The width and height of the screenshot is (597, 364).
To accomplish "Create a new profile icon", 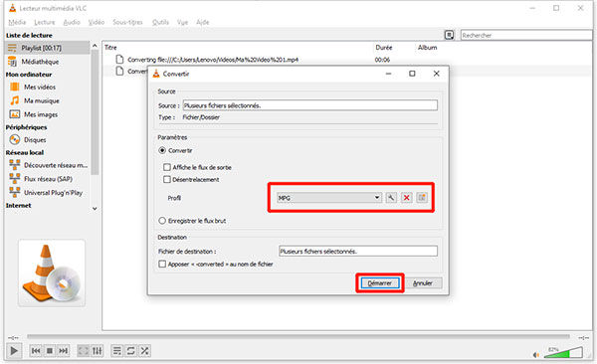I will (x=422, y=198).
